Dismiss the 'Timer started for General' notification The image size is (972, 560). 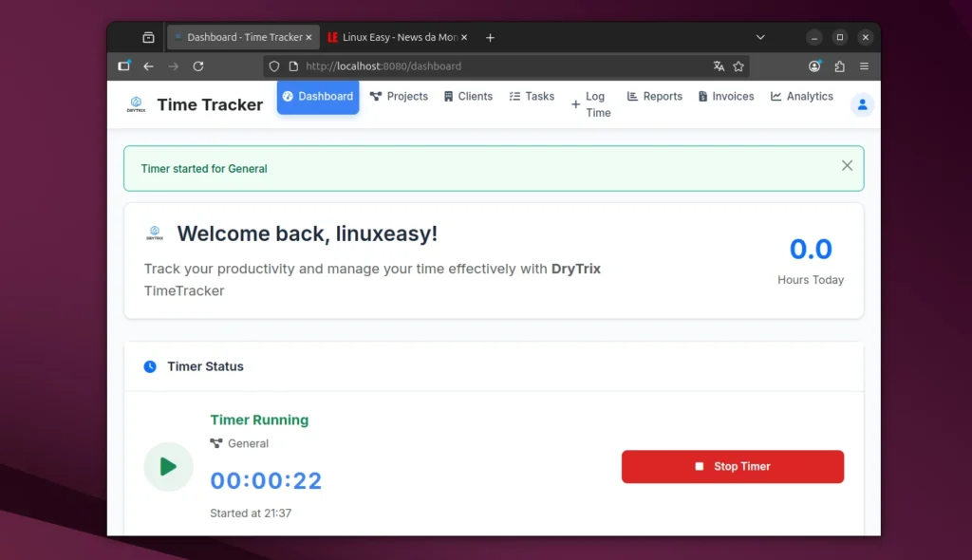(847, 164)
